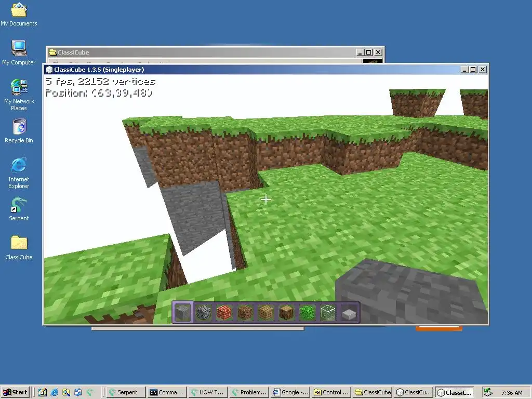
Task: Launch Internet Explorer from desktop
Action: click(x=19, y=173)
